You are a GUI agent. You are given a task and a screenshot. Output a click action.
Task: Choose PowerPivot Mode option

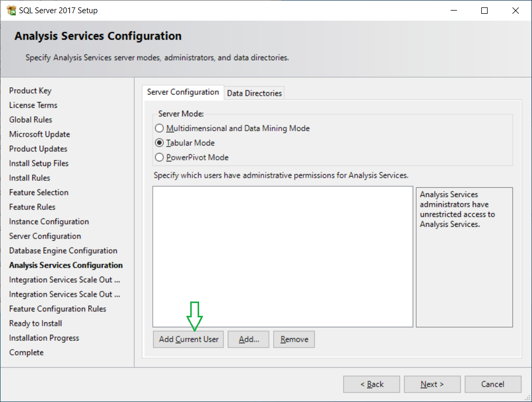click(160, 158)
